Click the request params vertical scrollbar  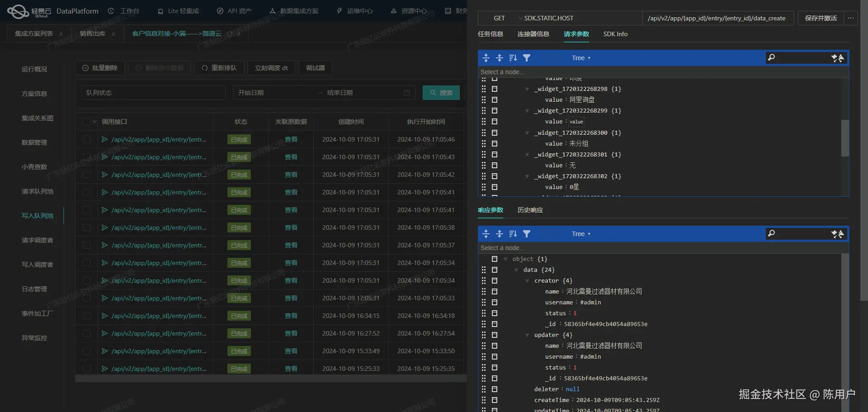pyautogui.click(x=845, y=138)
